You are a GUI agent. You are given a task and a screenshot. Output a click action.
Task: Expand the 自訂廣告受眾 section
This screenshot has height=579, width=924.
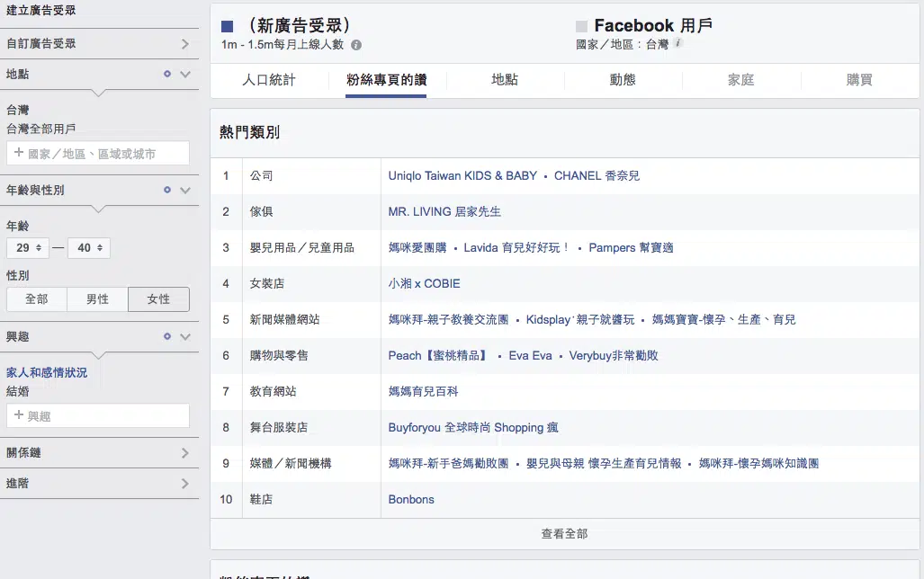185,43
